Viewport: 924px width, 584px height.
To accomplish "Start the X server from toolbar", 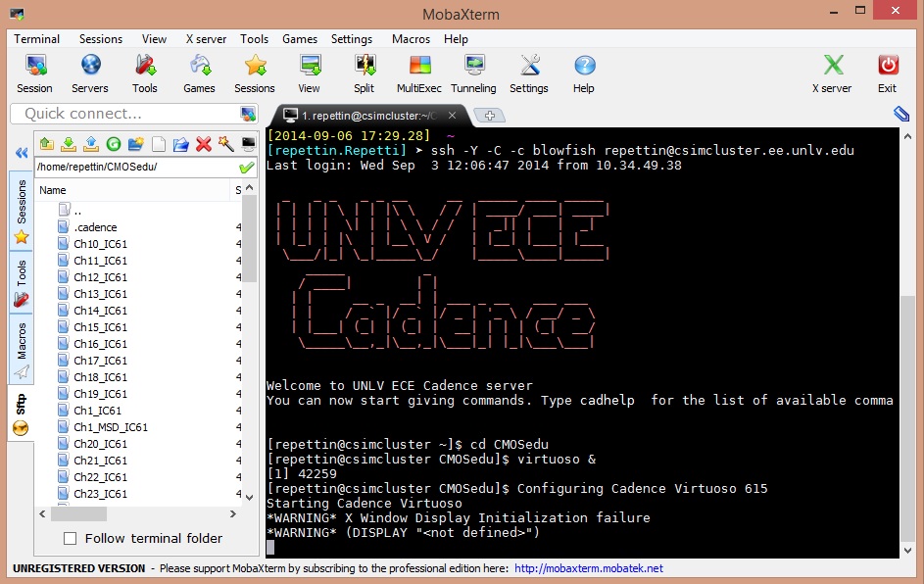I will 832,73.
